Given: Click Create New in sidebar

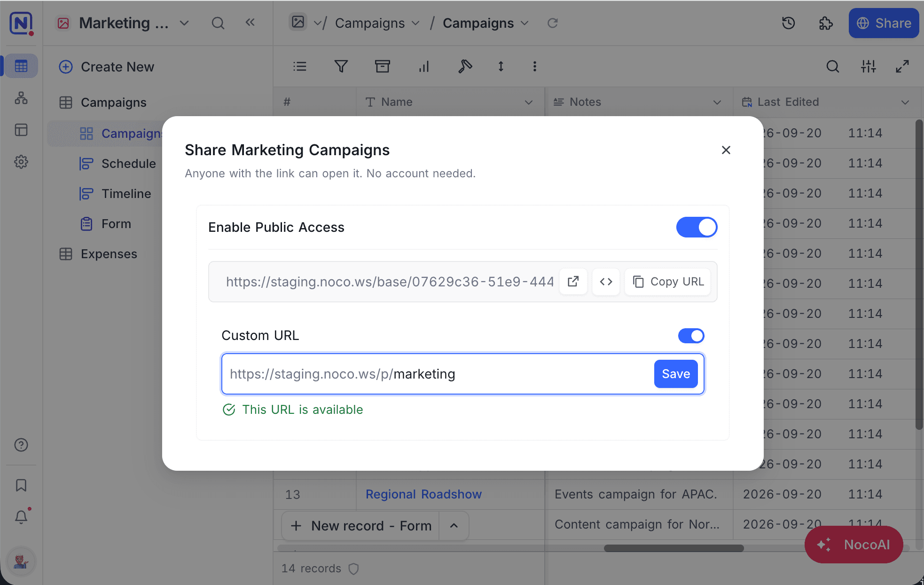Looking at the screenshot, I should pos(107,67).
